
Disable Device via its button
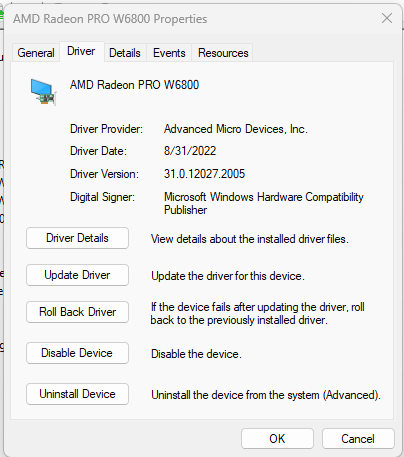(77, 353)
